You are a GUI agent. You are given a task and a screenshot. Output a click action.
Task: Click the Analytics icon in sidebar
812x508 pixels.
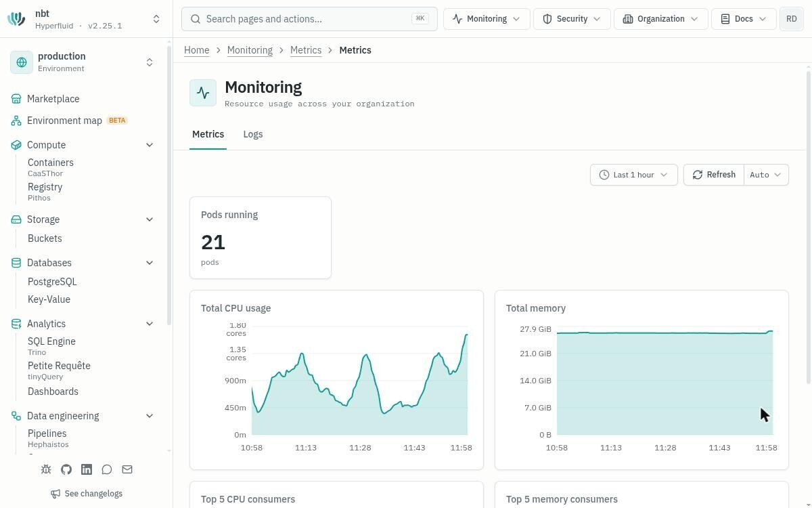(x=16, y=324)
